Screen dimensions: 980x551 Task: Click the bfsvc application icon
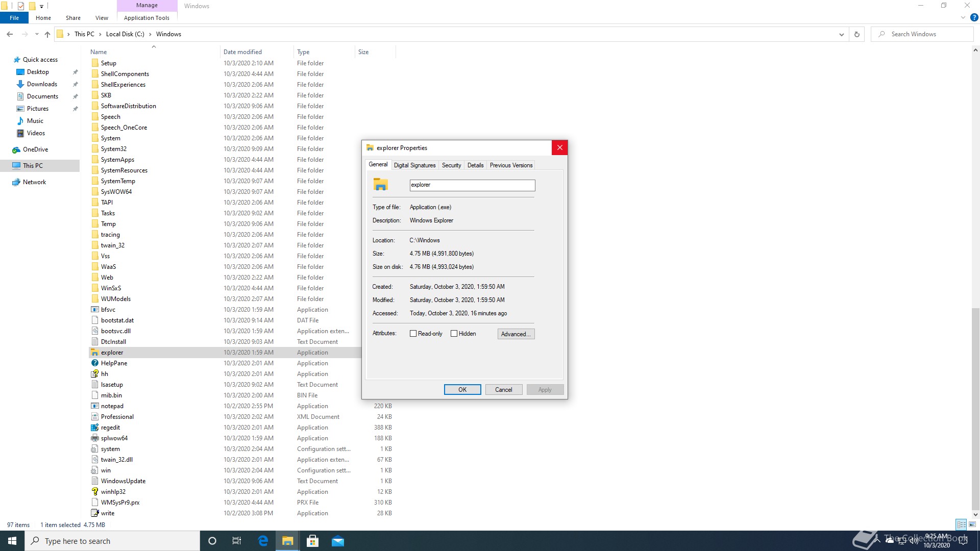click(x=94, y=310)
